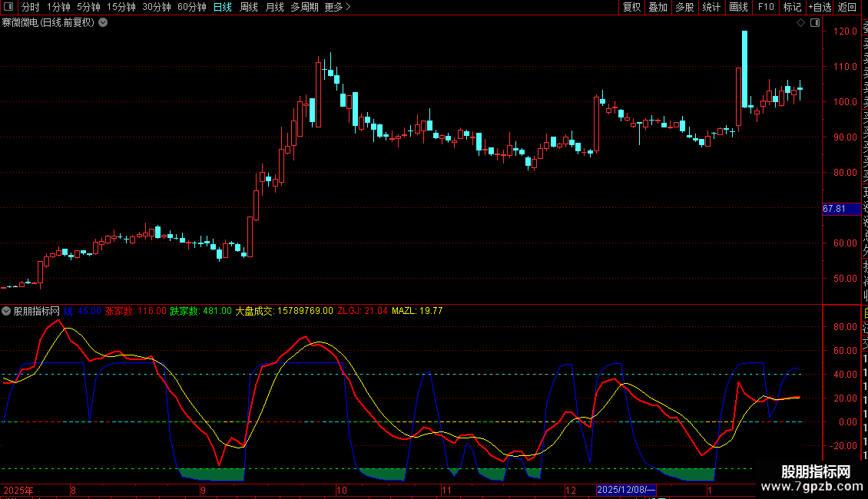Screen dimensions: 868x499
Task: Click the diamond icon above the chart
Action: (x=802, y=23)
